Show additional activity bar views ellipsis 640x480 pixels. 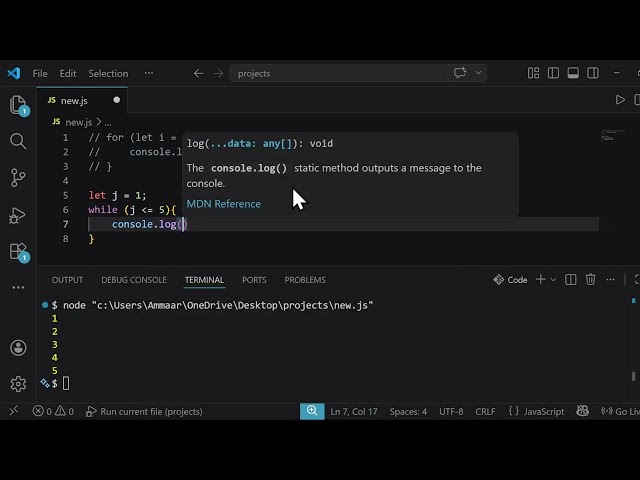[x=18, y=287]
